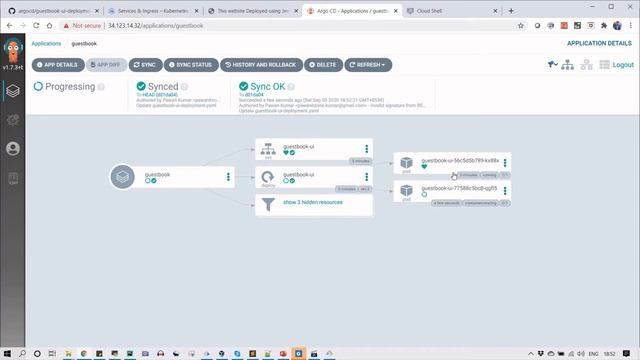Open the User Info sidebar icon
Screen dimensions: 640x360
[13, 149]
